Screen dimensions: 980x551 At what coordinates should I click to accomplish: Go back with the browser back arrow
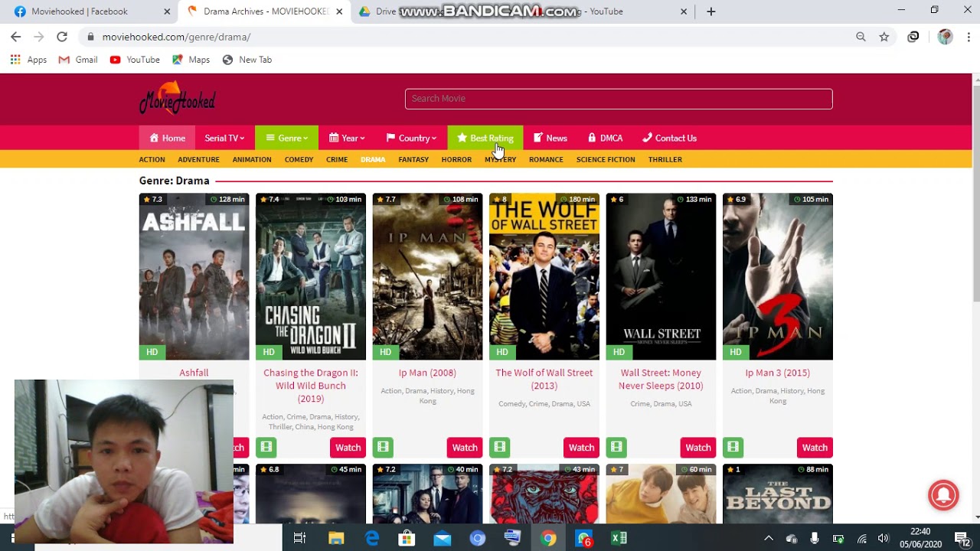click(15, 37)
